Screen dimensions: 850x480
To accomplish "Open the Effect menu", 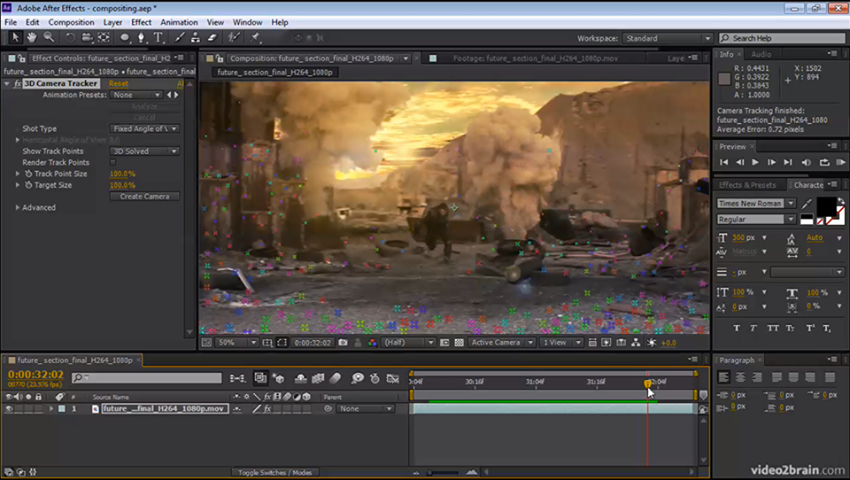I will [x=141, y=22].
